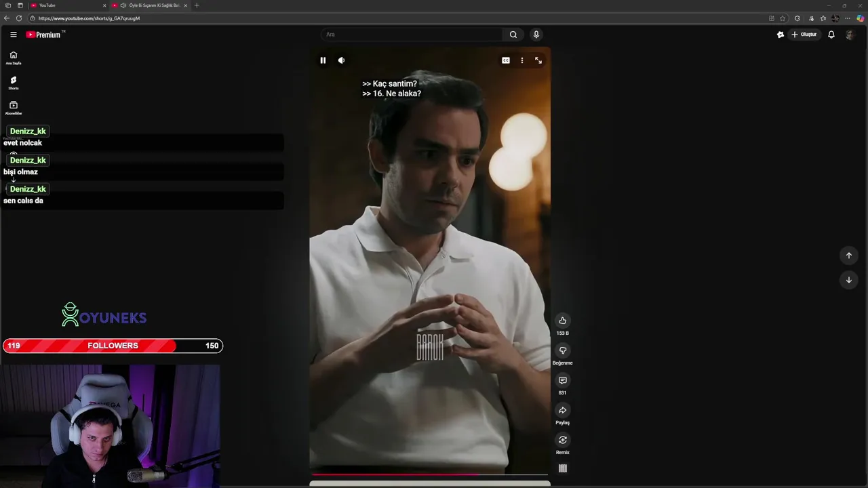Open the browser Settings and more menu
868x488 pixels.
[x=848, y=18]
